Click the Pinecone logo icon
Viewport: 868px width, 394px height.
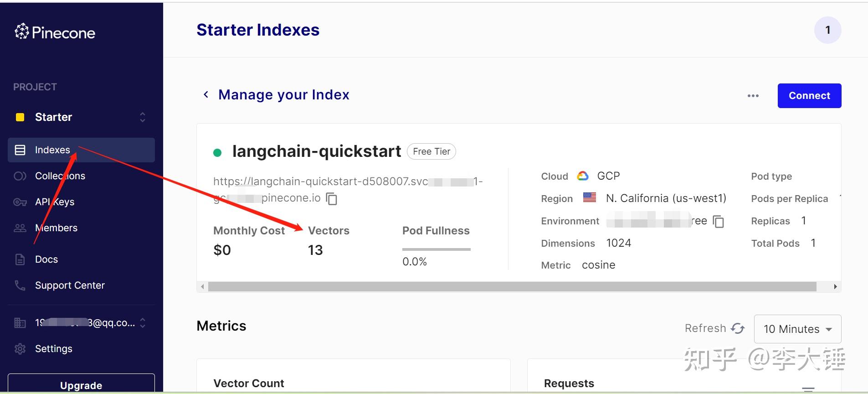(21, 31)
